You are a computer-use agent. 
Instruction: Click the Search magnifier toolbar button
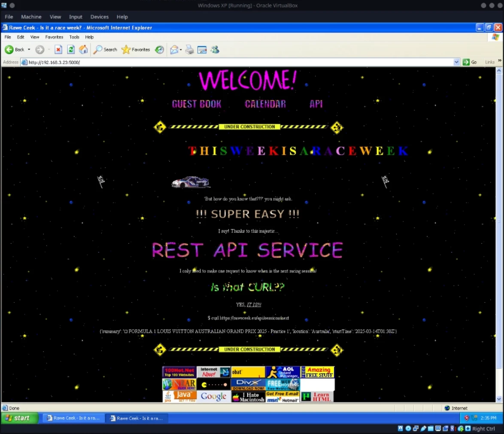(x=105, y=50)
